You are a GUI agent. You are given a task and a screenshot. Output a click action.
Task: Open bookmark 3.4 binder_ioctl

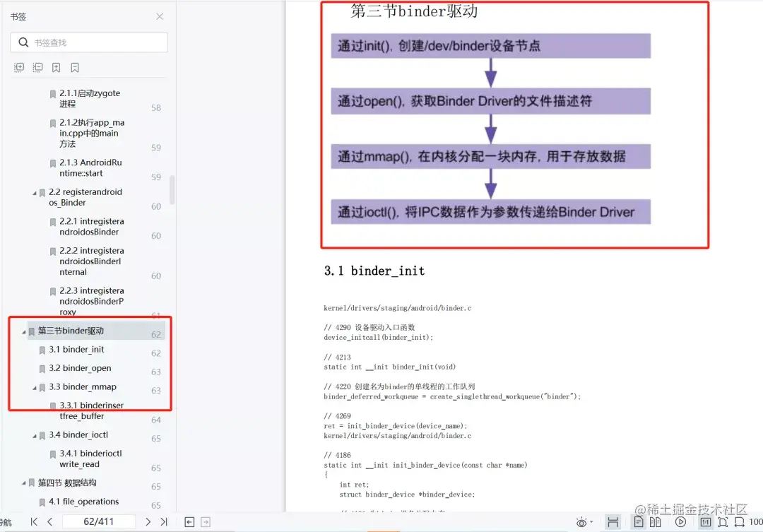[78, 435]
